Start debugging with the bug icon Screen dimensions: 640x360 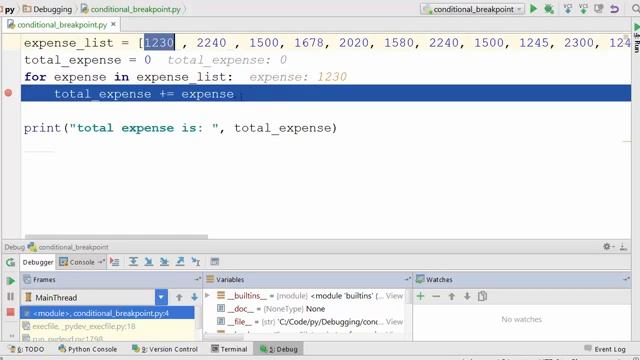click(x=549, y=9)
